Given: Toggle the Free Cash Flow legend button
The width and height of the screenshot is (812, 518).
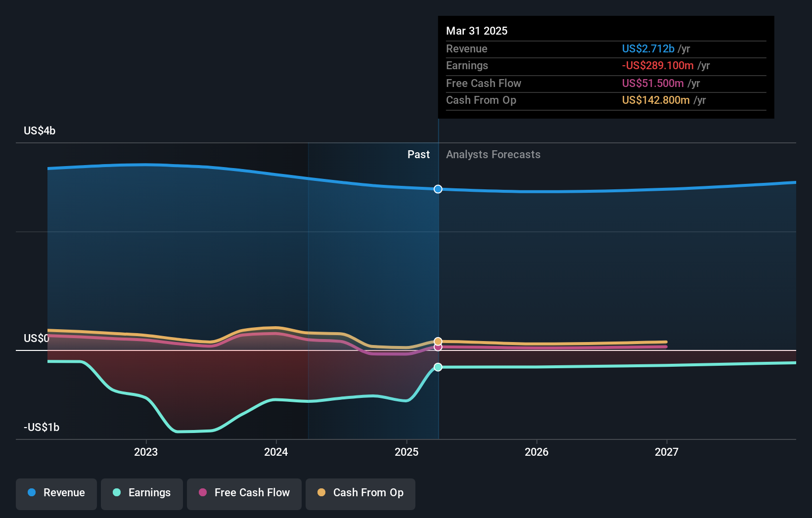Looking at the screenshot, I should coord(244,494).
